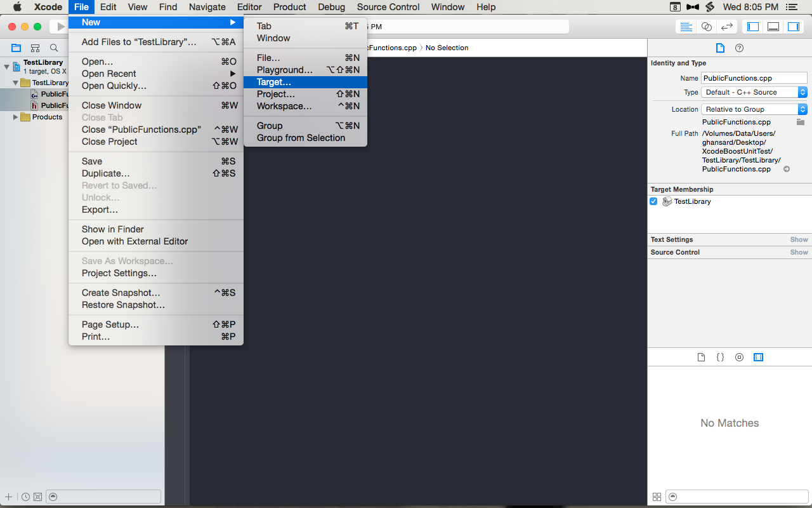This screenshot has height=508, width=812.
Task: Select New Window entry in submenu
Action: (x=305, y=38)
